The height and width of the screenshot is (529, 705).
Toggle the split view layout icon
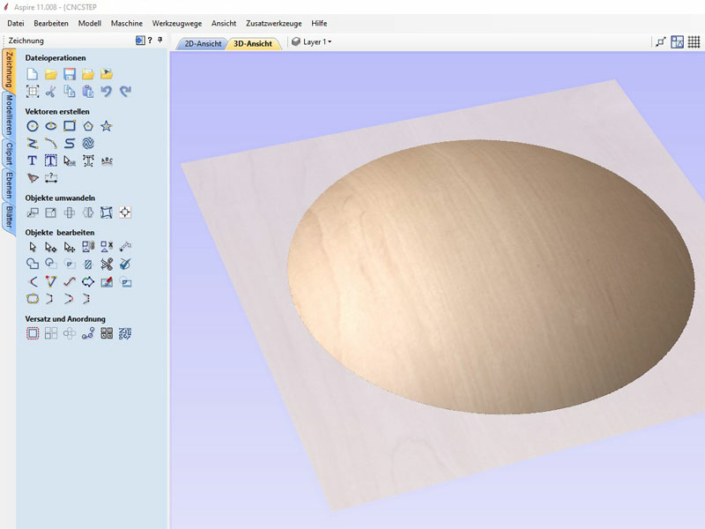point(677,42)
